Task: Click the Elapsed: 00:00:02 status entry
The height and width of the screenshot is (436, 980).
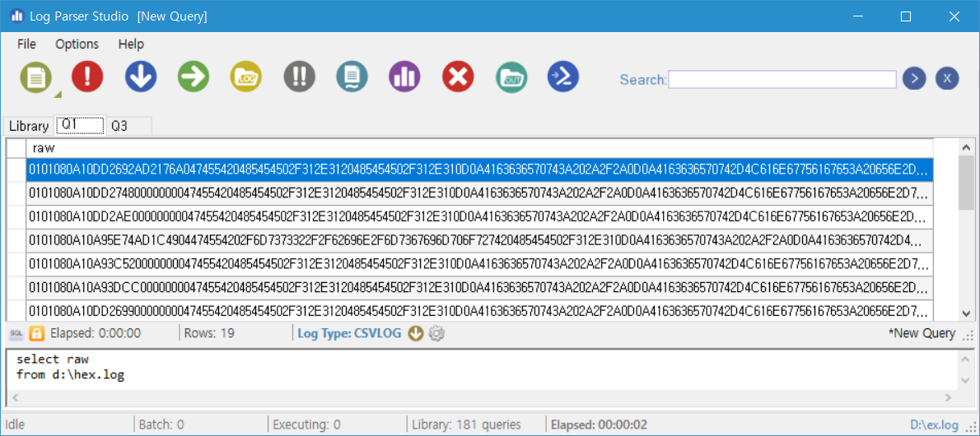Action: point(600,424)
